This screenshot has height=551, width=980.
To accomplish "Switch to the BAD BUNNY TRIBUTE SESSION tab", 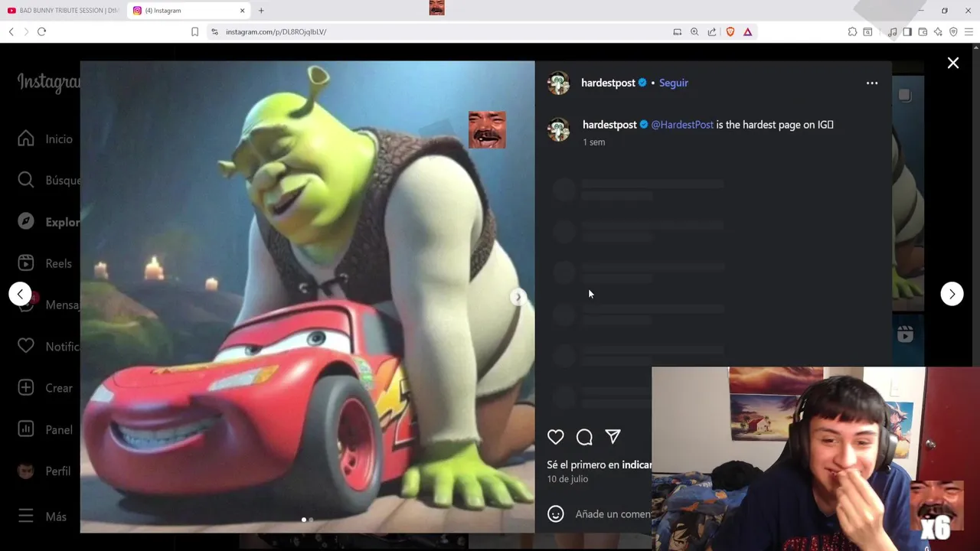I will click(x=63, y=11).
